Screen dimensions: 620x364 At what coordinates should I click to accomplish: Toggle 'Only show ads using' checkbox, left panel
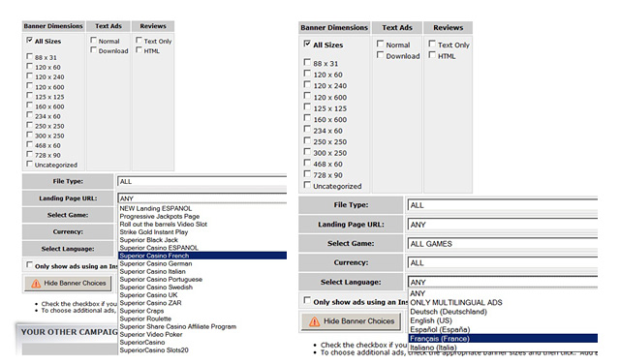[x=30, y=265]
